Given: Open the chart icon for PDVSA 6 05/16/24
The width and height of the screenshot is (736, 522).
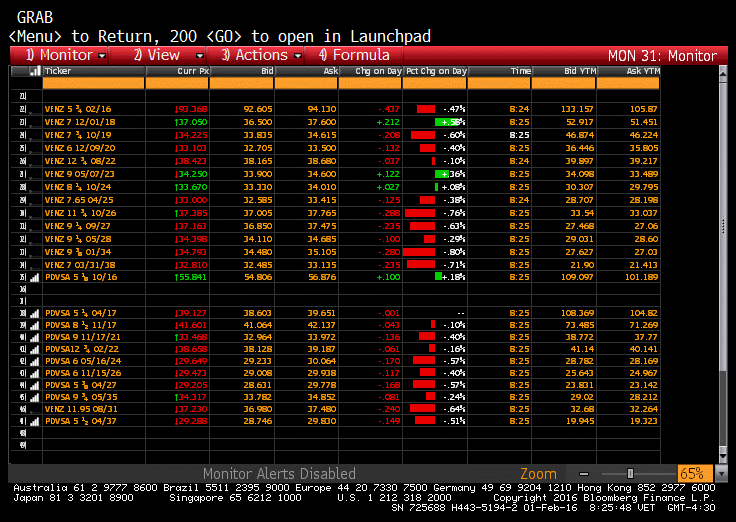Looking at the screenshot, I should point(35,361).
